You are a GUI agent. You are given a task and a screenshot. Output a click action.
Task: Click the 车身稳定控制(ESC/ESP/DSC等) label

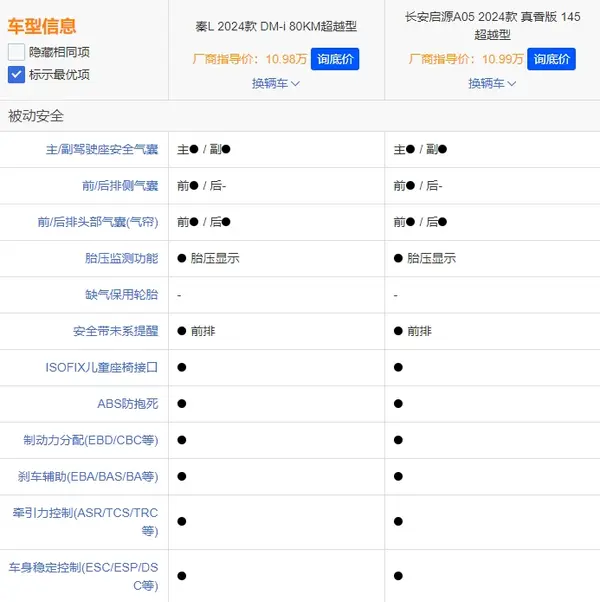pyautogui.click(x=83, y=576)
